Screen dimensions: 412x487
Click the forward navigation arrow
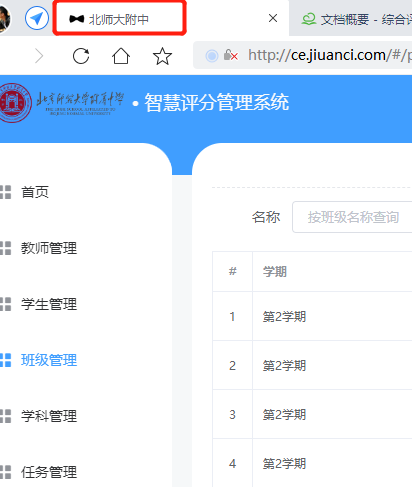(x=39, y=56)
